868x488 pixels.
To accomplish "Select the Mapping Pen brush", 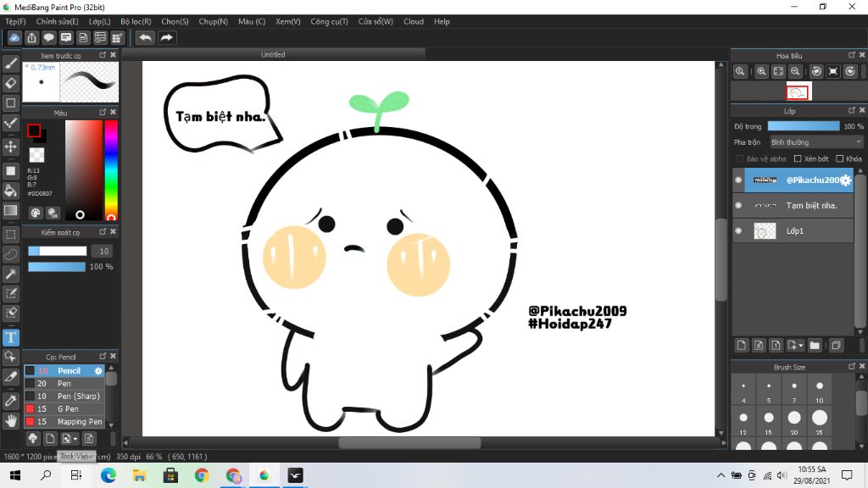I will 64,422.
